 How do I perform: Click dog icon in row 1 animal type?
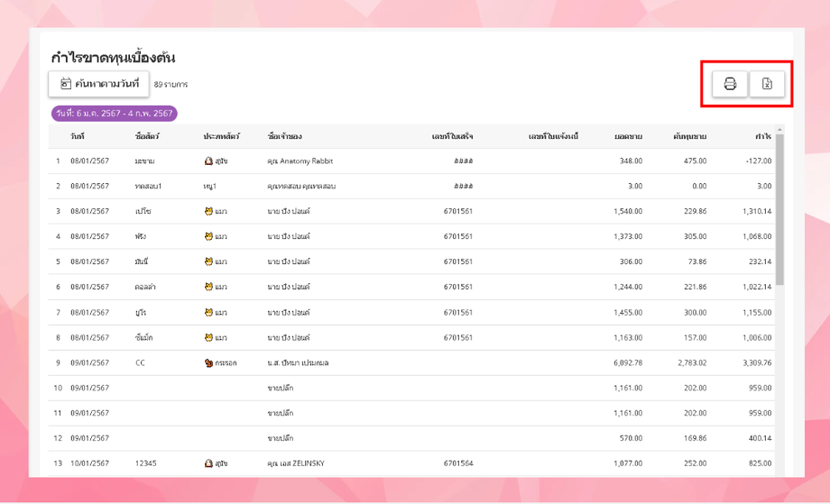pyautogui.click(x=208, y=160)
